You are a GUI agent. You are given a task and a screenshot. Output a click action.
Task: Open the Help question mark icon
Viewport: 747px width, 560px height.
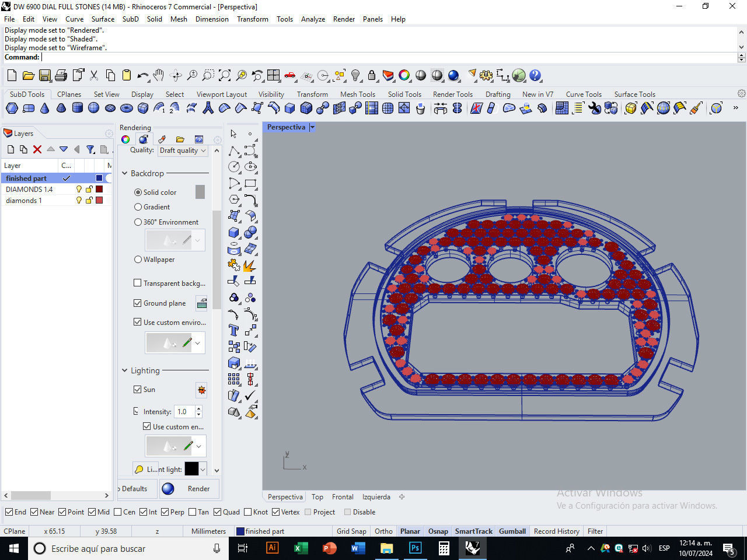(x=535, y=75)
